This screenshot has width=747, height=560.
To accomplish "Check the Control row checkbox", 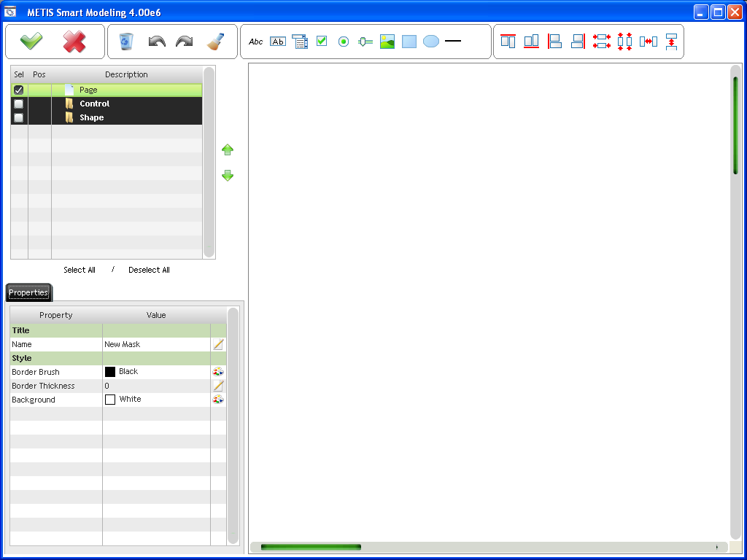I will [x=18, y=104].
